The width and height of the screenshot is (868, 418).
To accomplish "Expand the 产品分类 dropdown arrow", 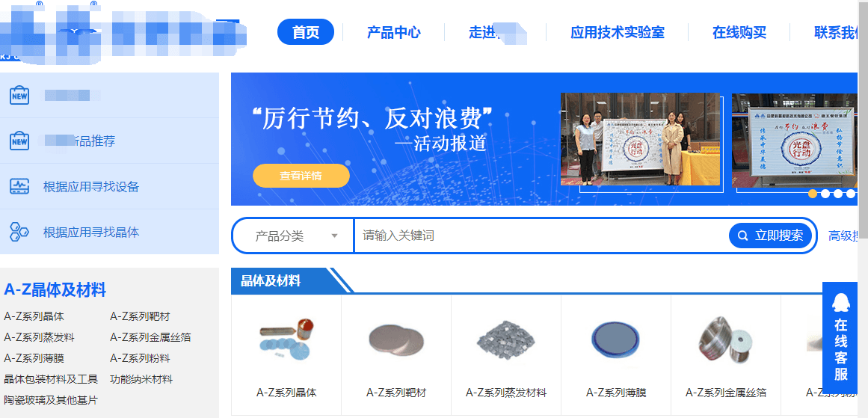I will [334, 236].
